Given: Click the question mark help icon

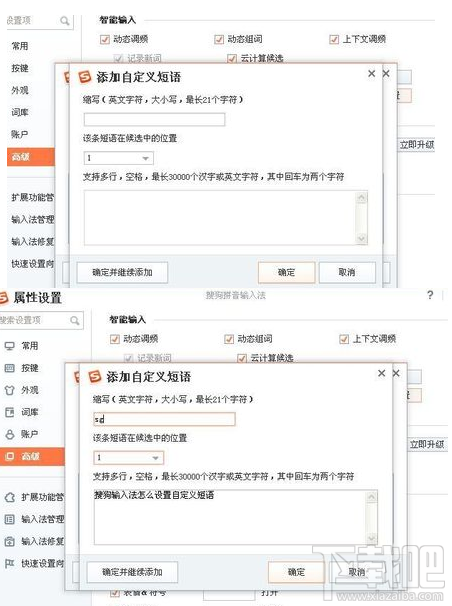Looking at the screenshot, I should coord(430,295).
